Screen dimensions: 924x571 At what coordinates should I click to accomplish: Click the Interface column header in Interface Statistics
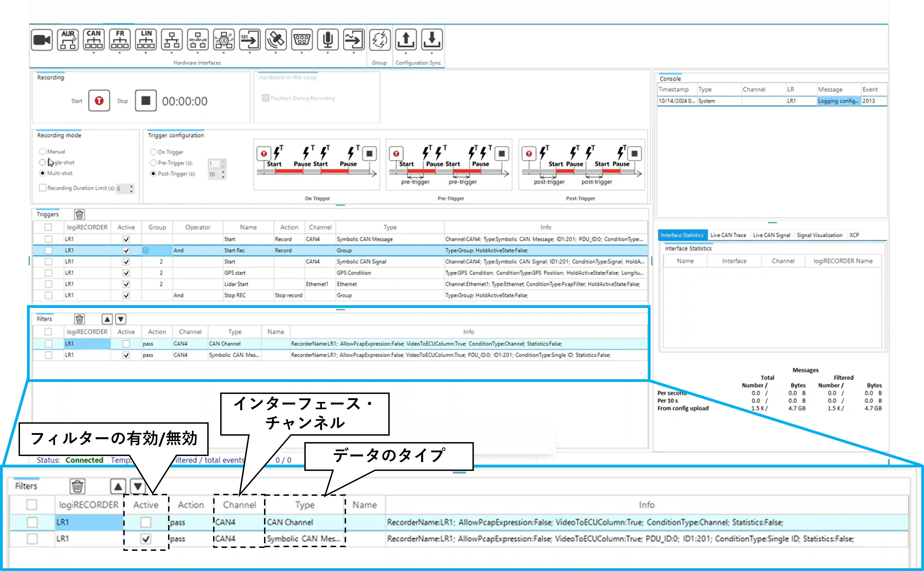coord(734,261)
